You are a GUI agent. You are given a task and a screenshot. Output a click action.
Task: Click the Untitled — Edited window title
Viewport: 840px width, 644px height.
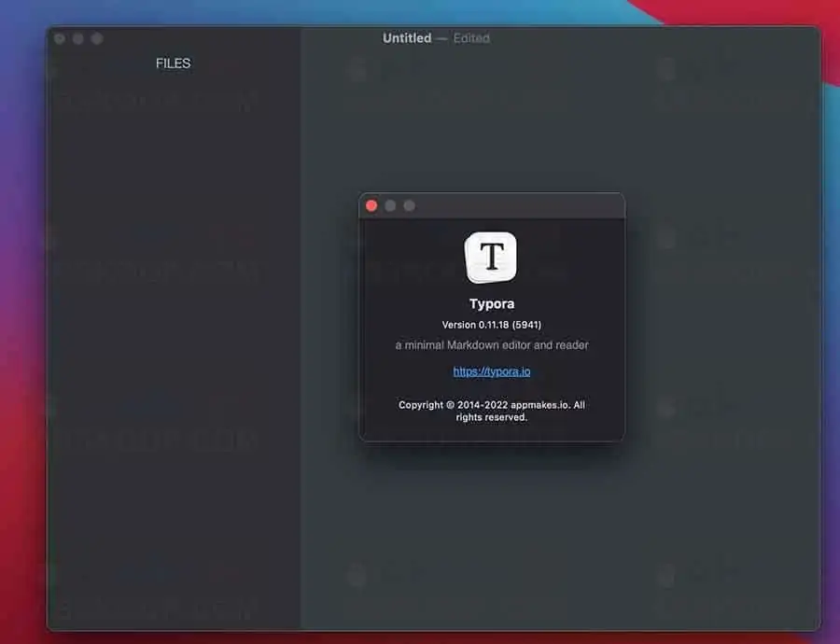[x=435, y=38]
